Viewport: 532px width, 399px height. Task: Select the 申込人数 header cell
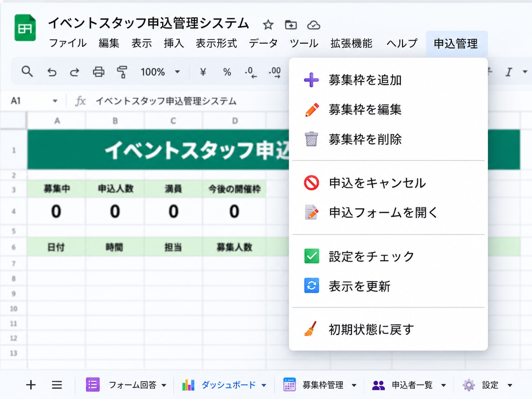[115, 189]
